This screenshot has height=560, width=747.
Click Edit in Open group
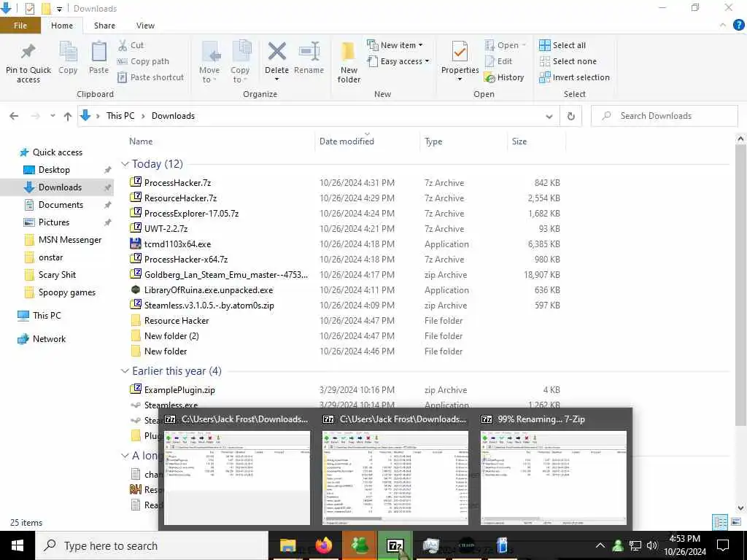point(498,61)
